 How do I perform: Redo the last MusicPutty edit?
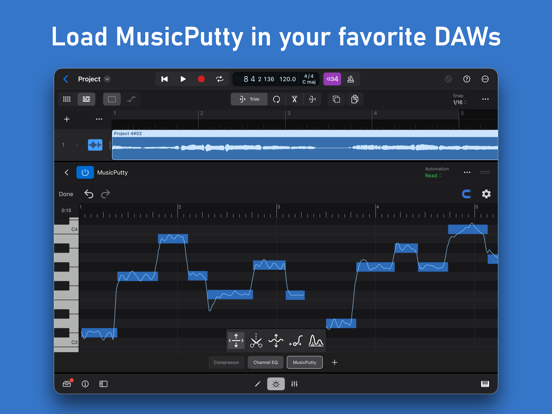coord(105,194)
